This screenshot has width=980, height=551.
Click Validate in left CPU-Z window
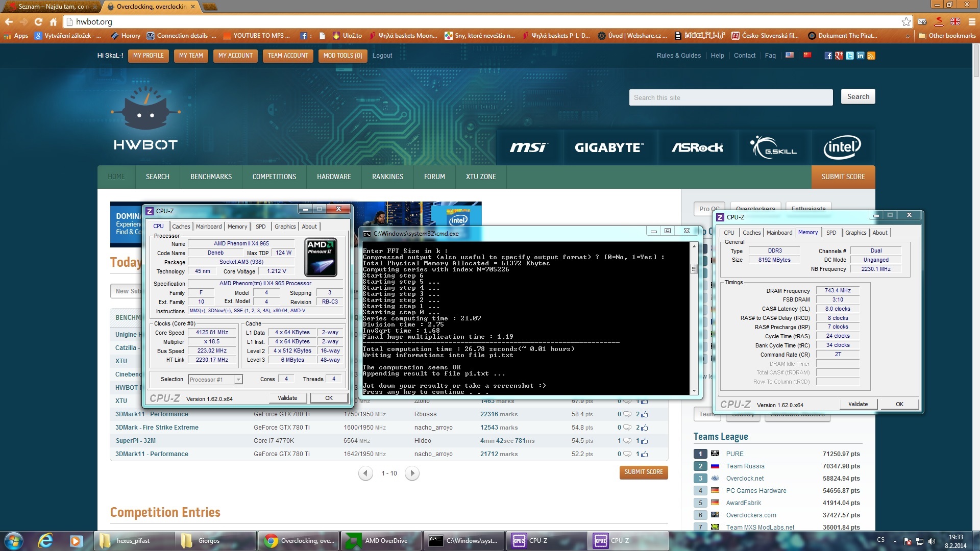coord(287,398)
